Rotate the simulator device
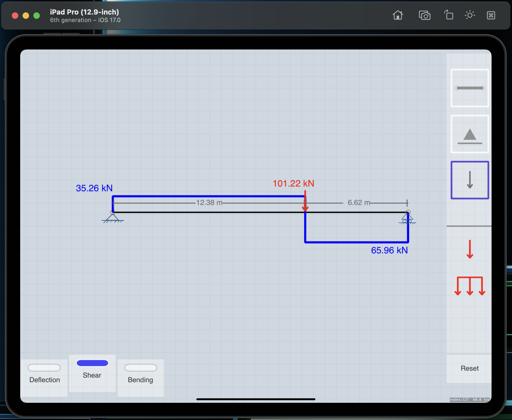This screenshot has width=512, height=420. (449, 15)
